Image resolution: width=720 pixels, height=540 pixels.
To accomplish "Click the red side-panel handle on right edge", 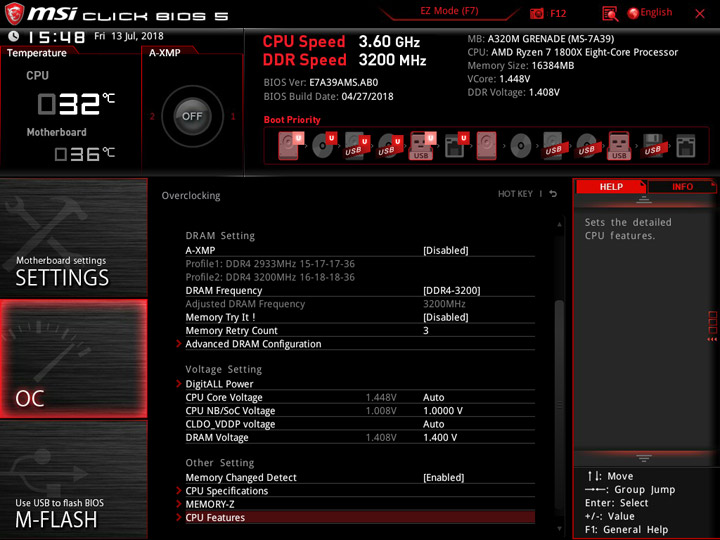I will click(712, 326).
